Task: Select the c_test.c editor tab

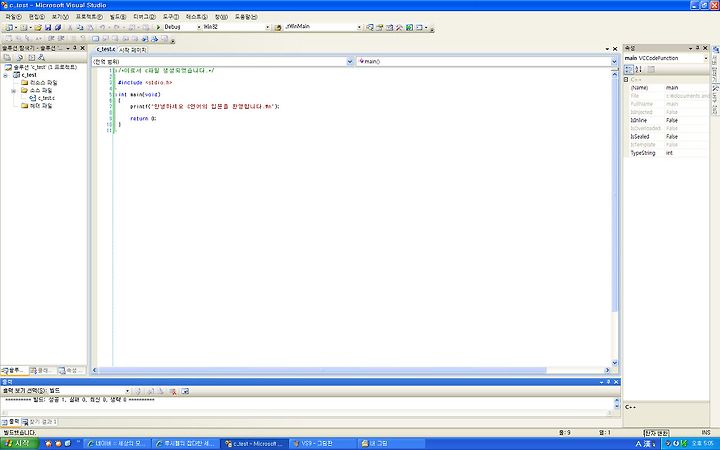Action: (x=106, y=49)
